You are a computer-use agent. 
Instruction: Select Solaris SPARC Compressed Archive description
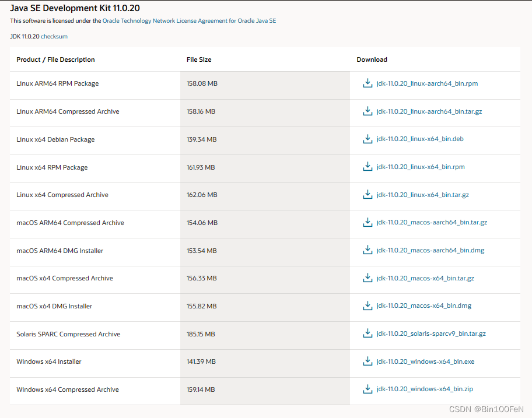(x=68, y=334)
